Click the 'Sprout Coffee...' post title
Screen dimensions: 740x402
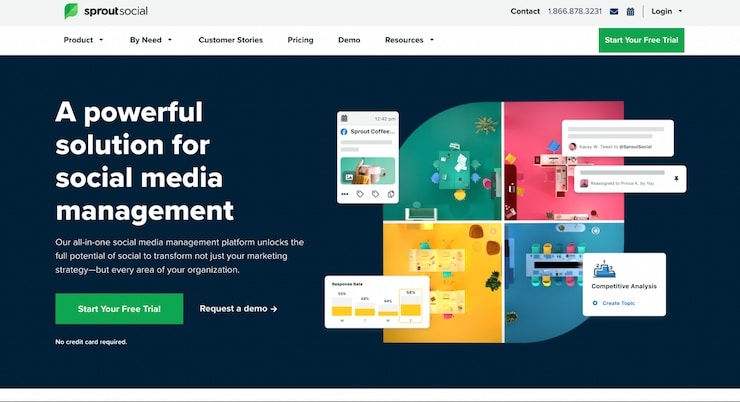[x=373, y=132]
